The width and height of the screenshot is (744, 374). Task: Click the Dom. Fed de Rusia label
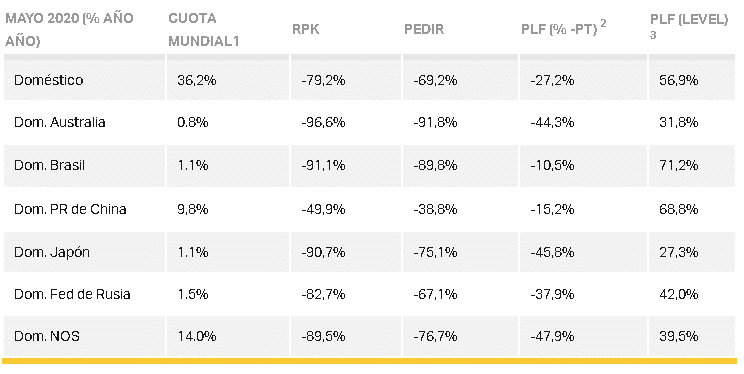[x=72, y=294]
